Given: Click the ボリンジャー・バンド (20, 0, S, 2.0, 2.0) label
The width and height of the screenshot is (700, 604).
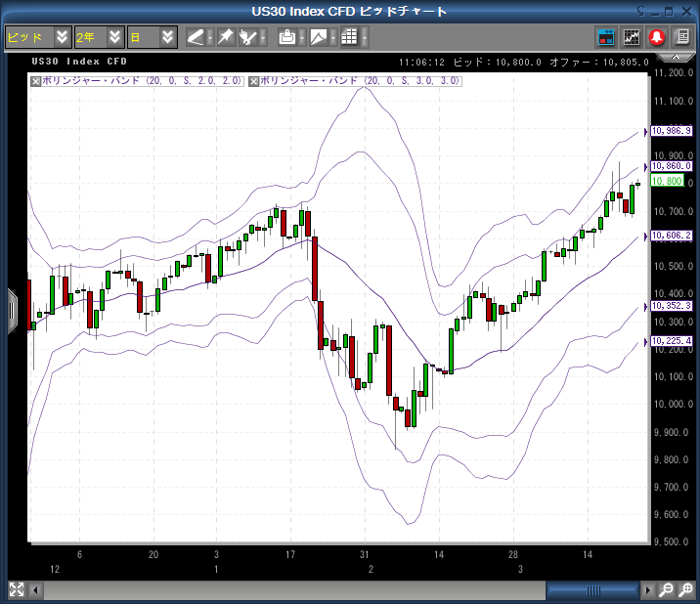Looking at the screenshot, I should pyautogui.click(x=142, y=81).
